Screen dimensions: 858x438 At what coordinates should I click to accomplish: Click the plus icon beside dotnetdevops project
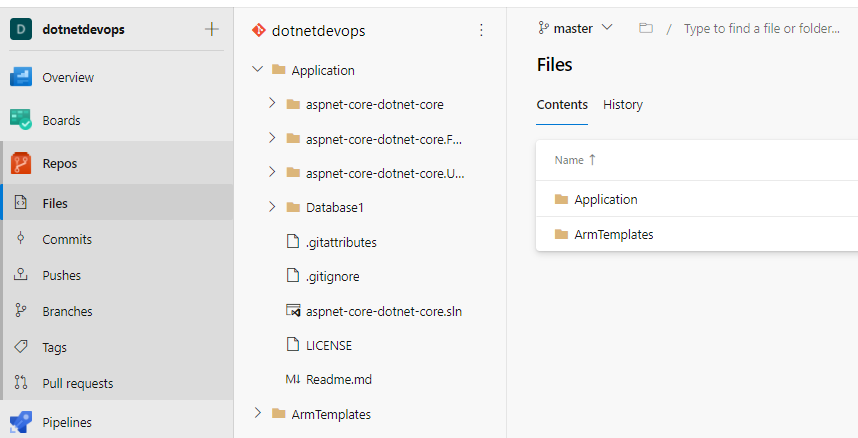[x=211, y=29]
